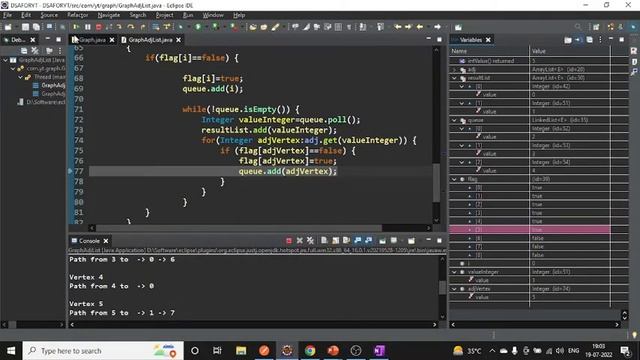Open the Refactor menu
This screenshot has width=640, height=360.
78,15
